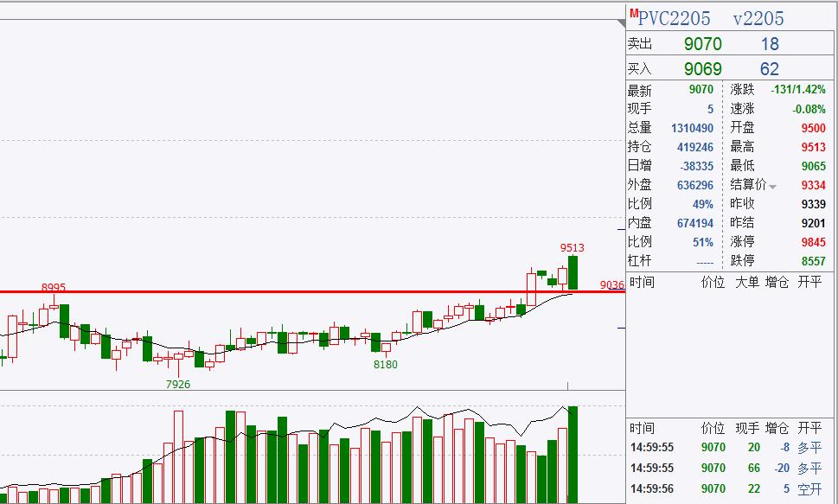
Task: Click the 速涨 value -0.08%
Action: tap(809, 109)
